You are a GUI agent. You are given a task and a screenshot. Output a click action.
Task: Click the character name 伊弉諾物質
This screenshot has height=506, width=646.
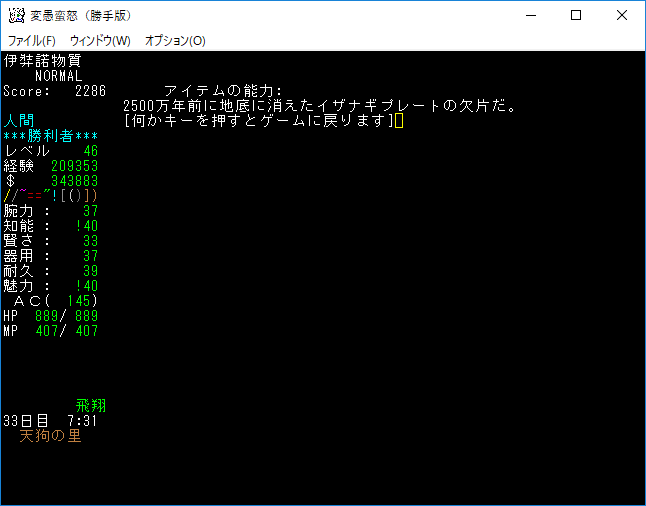tap(43, 61)
